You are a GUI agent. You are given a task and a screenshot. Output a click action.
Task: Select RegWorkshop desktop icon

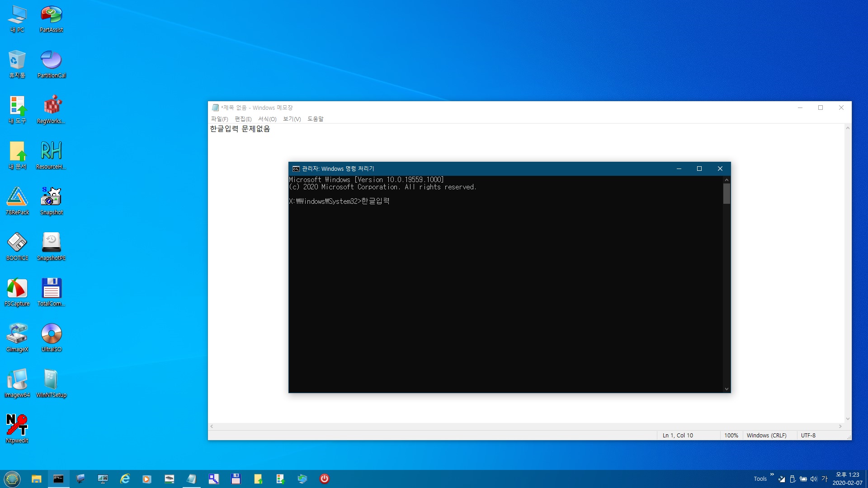pos(51,110)
